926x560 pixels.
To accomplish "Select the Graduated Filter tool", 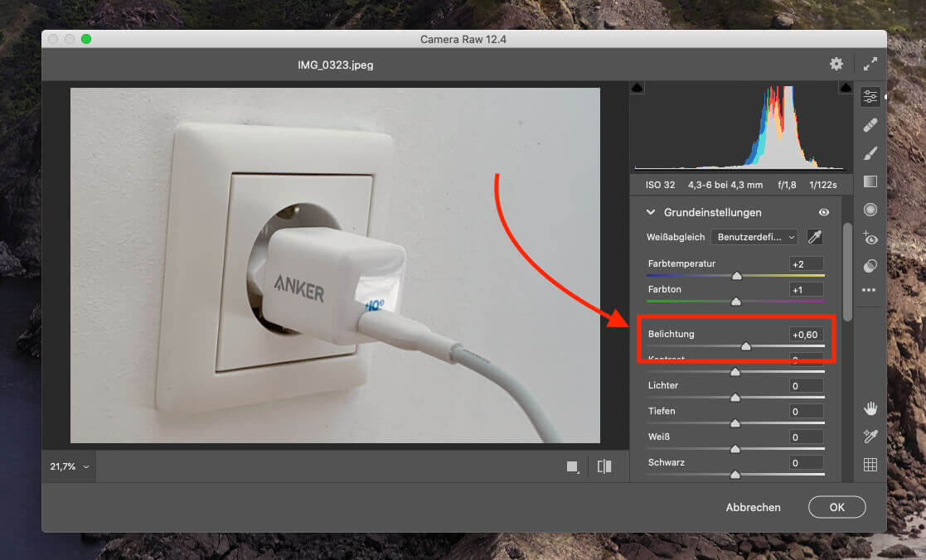I will (870, 181).
